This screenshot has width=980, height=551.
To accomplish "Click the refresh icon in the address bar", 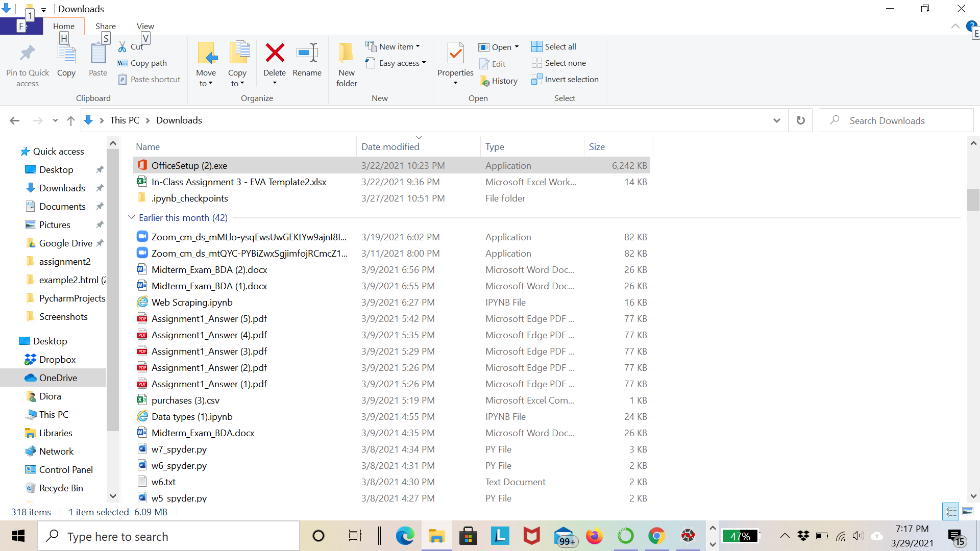I will point(800,120).
